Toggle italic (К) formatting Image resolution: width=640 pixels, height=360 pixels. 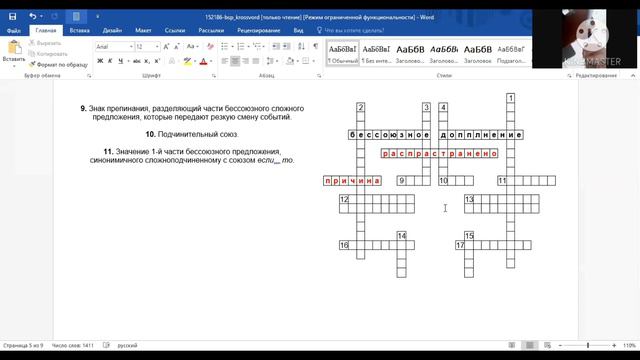click(110, 61)
